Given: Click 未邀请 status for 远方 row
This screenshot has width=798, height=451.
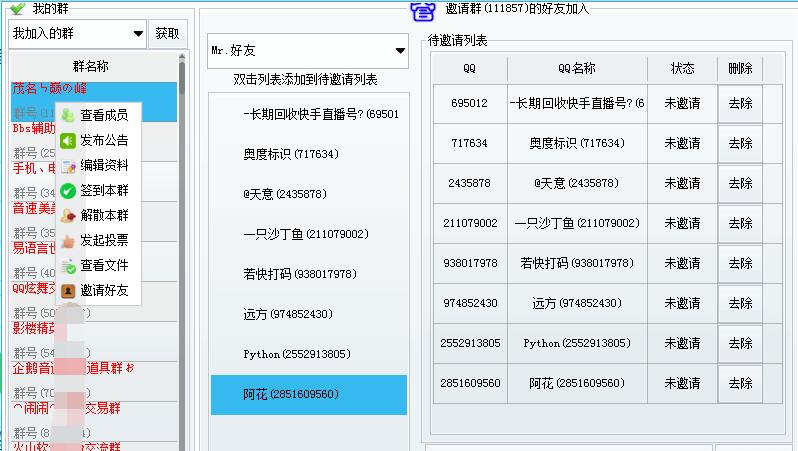Looking at the screenshot, I should pos(682,303).
